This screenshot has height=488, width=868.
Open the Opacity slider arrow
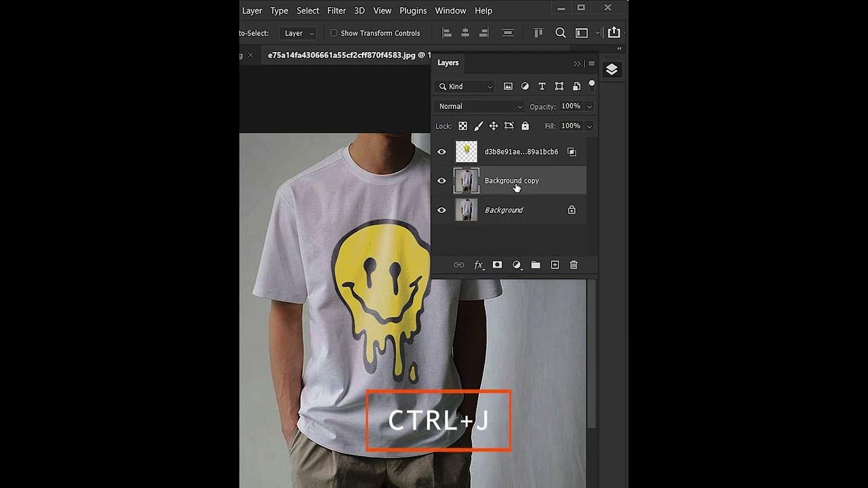tap(589, 106)
